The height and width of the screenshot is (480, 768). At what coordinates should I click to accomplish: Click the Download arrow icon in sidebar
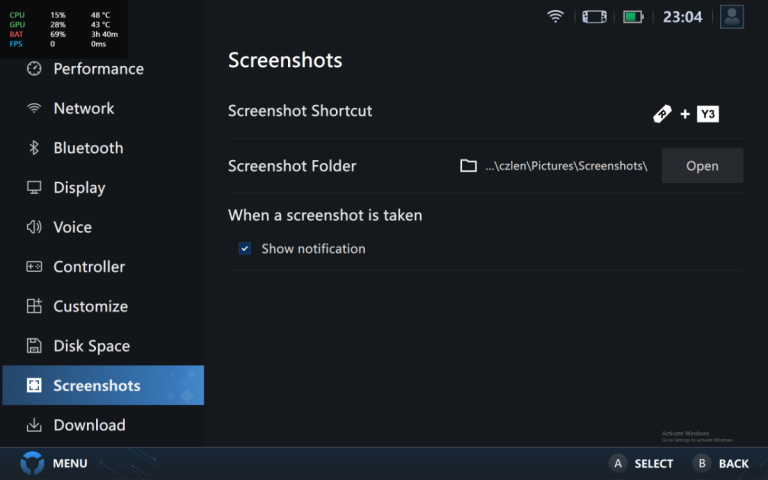(x=34, y=425)
